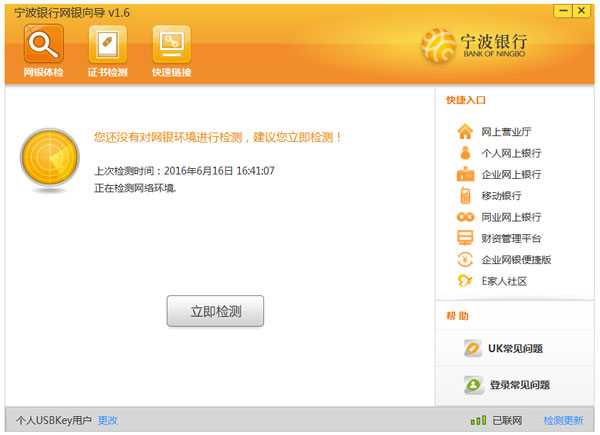Select the 网银体检 tab label
Viewport: 600px width, 435px height.
click(43, 72)
